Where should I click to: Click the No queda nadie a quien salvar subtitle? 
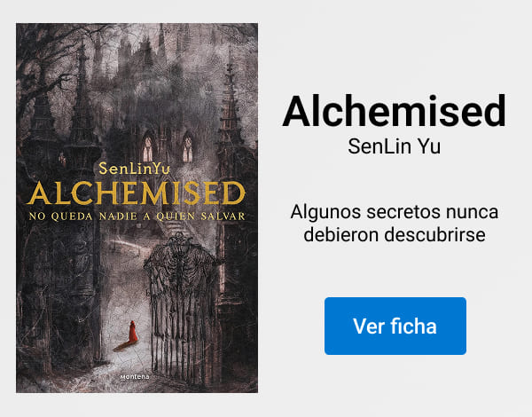coord(137,216)
